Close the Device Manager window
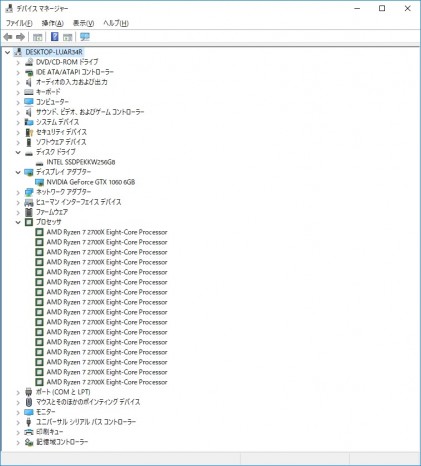This screenshot has height=466, width=421. tap(407, 8)
